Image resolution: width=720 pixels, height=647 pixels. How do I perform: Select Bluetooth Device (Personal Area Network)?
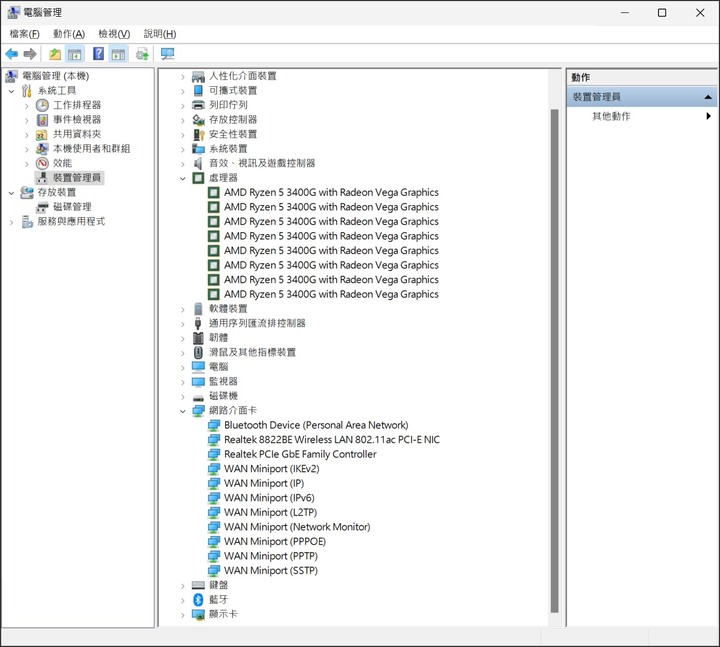(316, 425)
